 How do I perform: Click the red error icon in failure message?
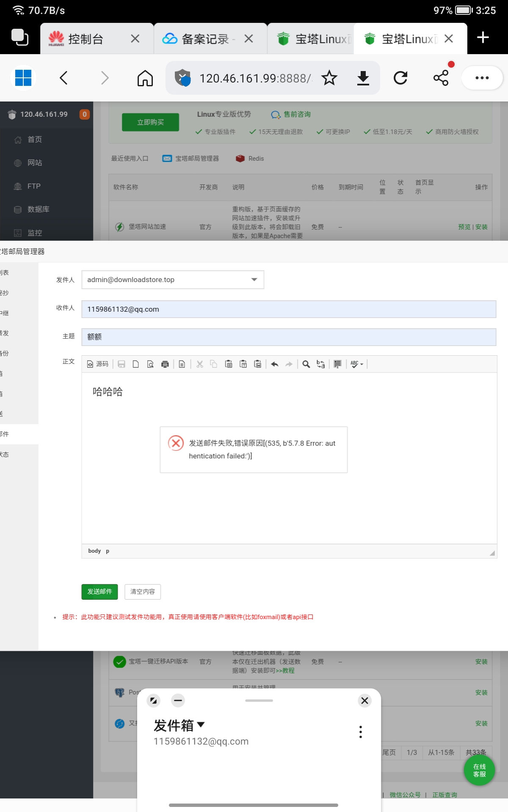click(x=176, y=443)
